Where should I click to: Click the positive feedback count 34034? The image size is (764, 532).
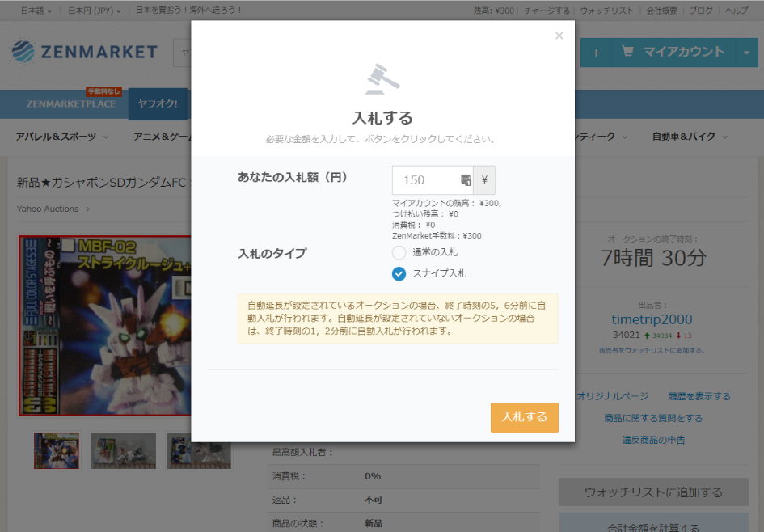661,336
